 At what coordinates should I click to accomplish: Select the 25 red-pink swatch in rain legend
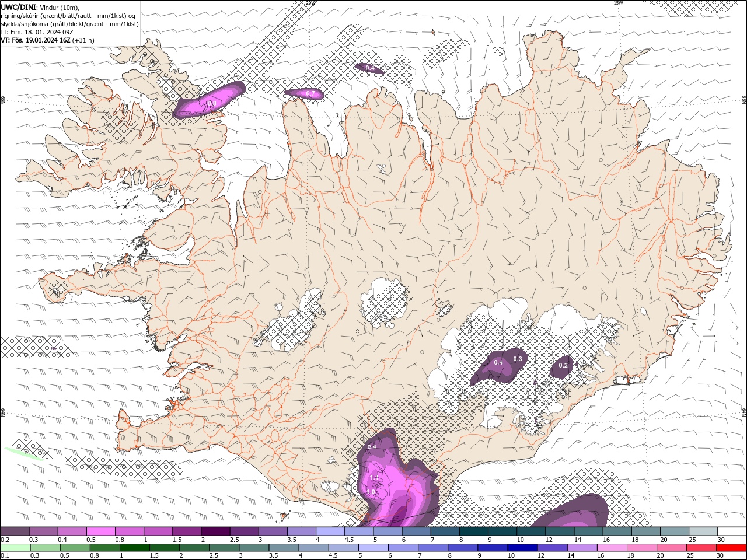[701, 548]
